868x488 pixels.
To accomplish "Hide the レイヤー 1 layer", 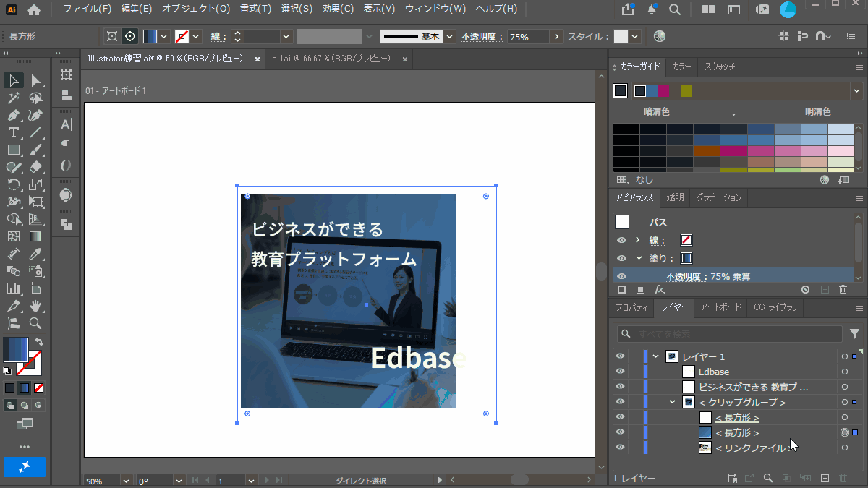I will [x=620, y=356].
